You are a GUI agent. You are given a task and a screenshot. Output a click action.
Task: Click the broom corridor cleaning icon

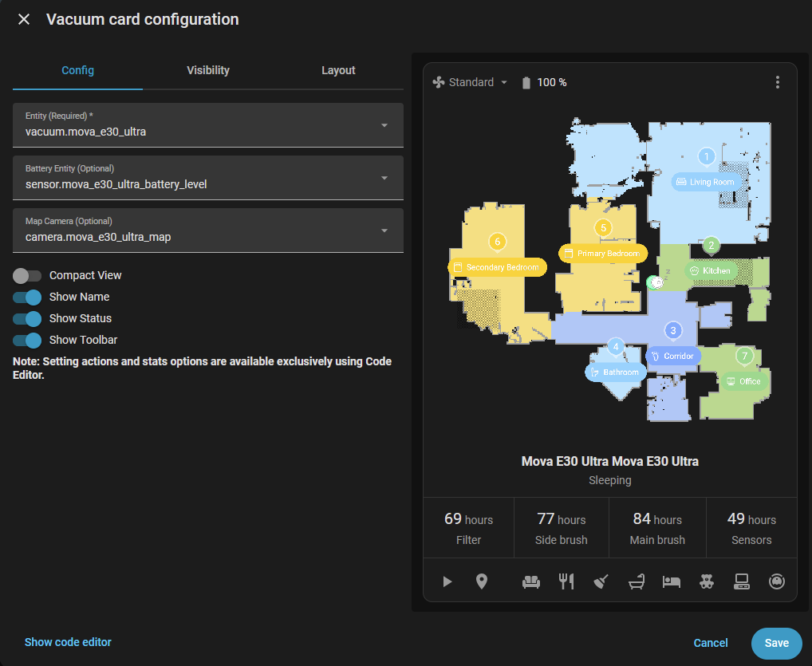click(x=601, y=581)
